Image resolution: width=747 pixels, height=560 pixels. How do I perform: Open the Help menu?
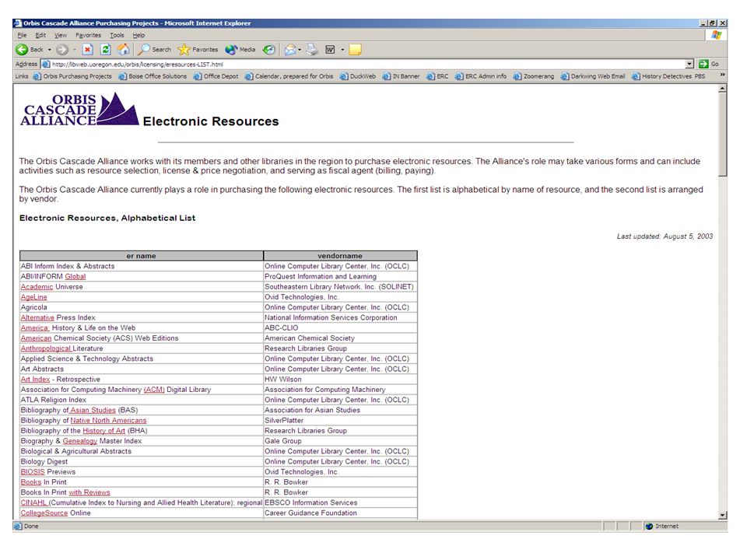[x=139, y=35]
